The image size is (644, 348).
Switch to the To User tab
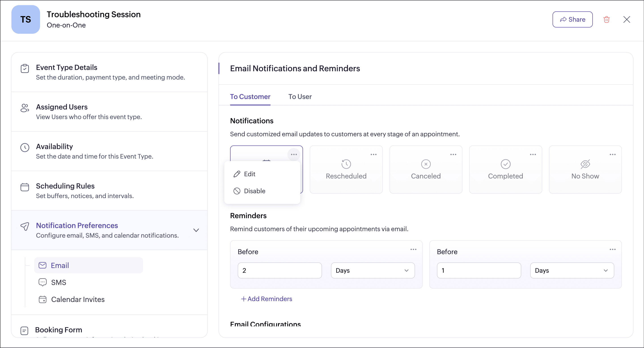[300, 97]
